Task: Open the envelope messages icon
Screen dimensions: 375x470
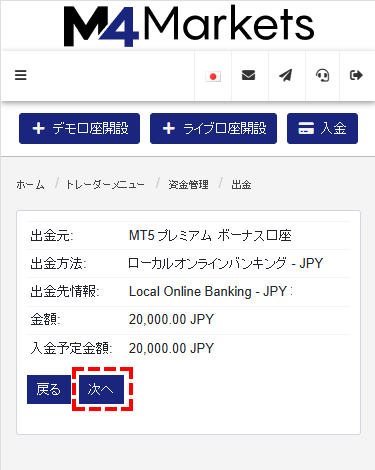Action: click(x=249, y=75)
